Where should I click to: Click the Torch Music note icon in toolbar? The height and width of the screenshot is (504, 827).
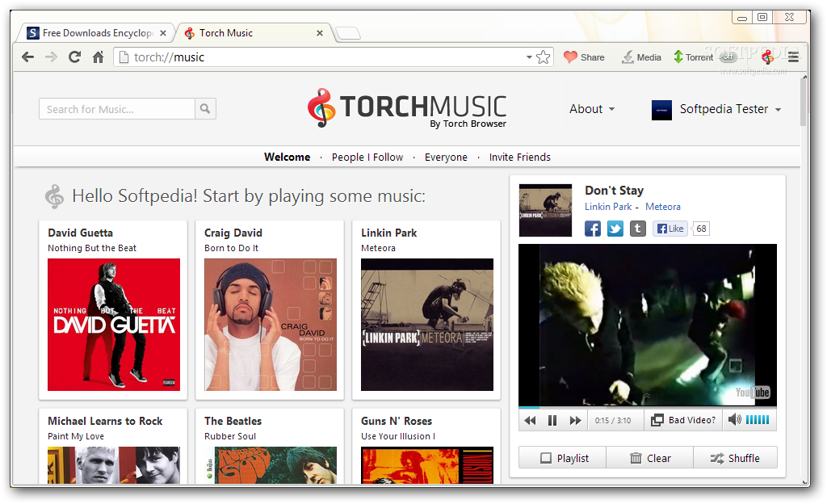tap(766, 57)
